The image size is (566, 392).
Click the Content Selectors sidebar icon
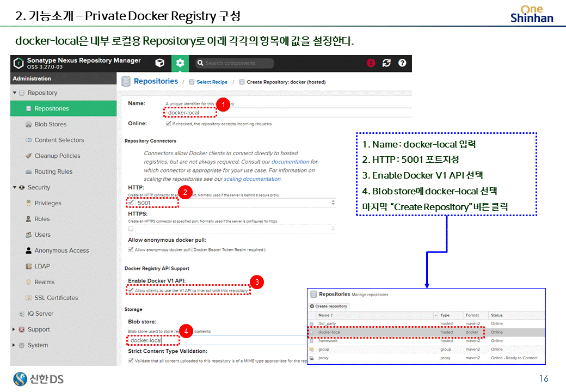(28, 140)
